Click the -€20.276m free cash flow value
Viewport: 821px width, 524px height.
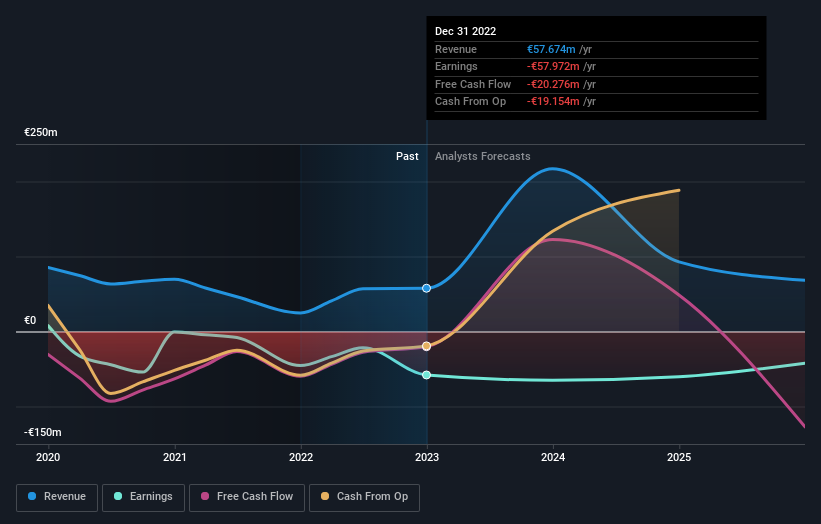[553, 84]
